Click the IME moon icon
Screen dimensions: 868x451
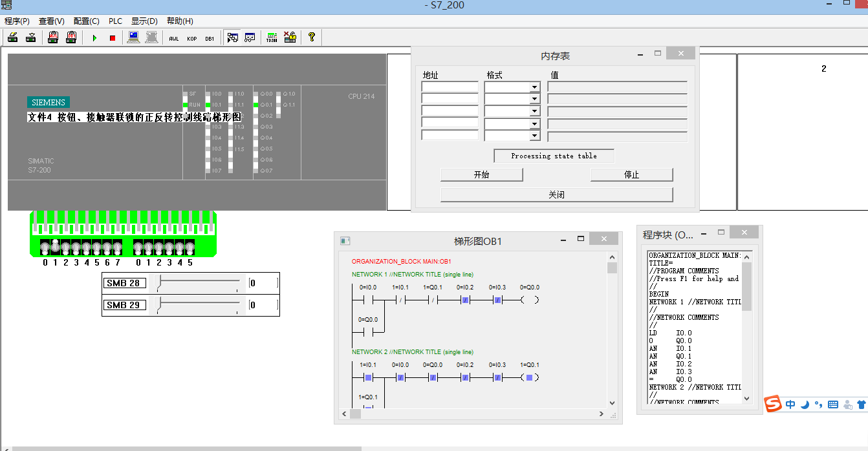805,405
